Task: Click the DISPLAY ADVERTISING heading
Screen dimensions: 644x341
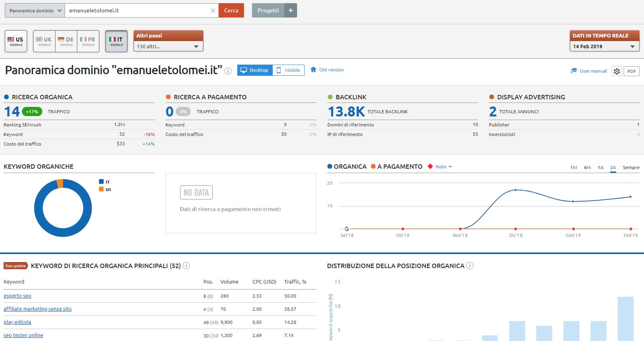Action: [531, 97]
